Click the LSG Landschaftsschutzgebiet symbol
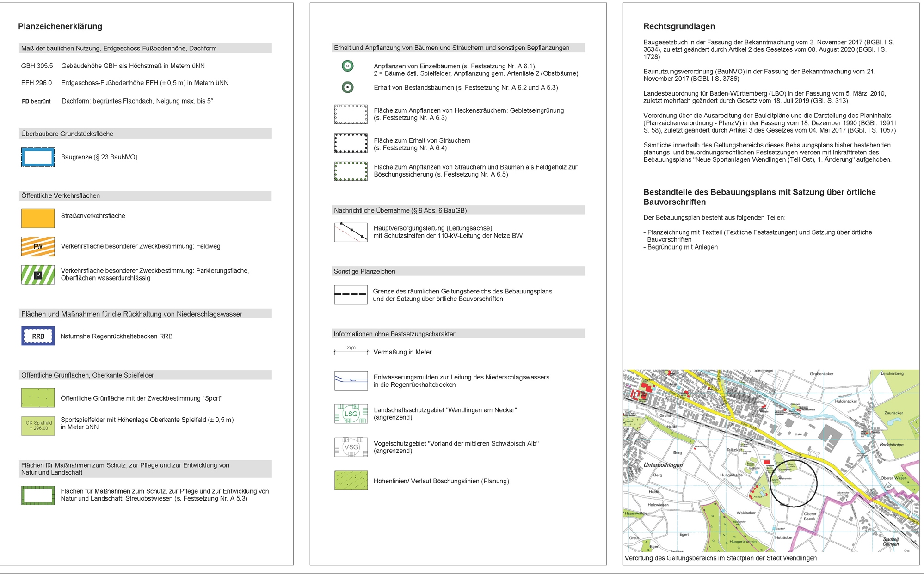The image size is (924, 574). 351,414
